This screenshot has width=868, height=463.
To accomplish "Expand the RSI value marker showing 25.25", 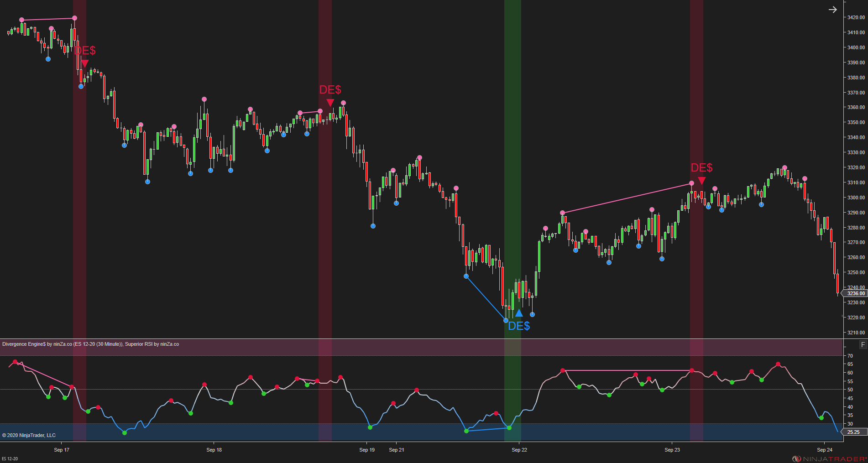I will coord(853,432).
